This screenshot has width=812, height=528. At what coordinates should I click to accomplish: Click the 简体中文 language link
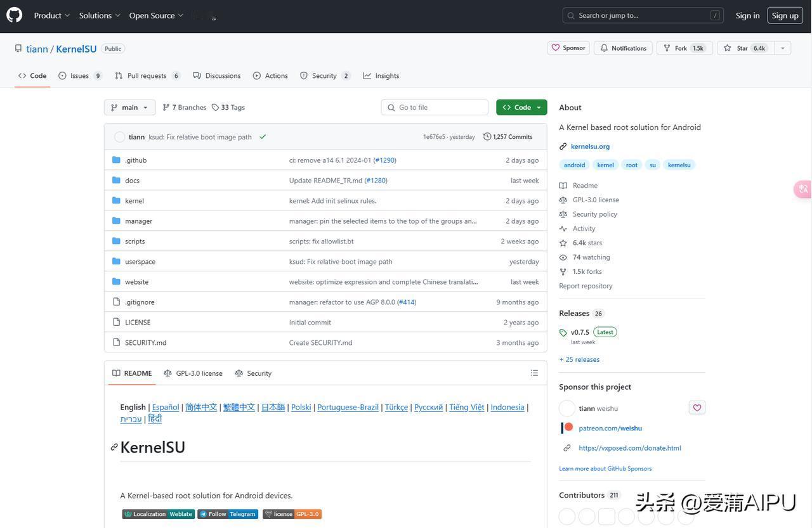[201, 407]
